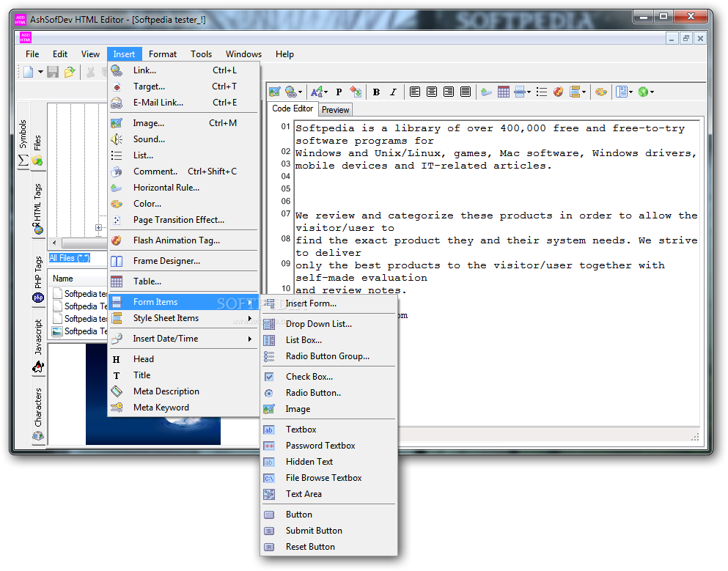Open the Windows menu

pyautogui.click(x=243, y=54)
